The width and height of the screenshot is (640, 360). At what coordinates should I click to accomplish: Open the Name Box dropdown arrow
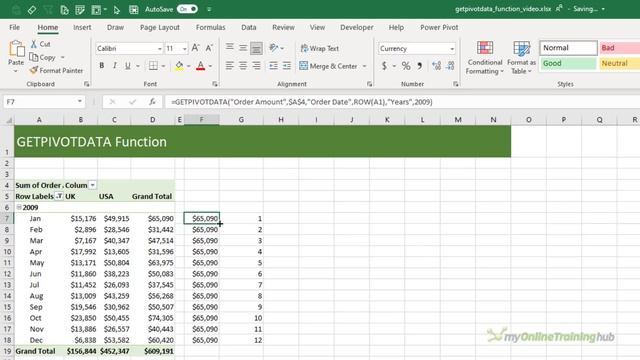pos(80,101)
